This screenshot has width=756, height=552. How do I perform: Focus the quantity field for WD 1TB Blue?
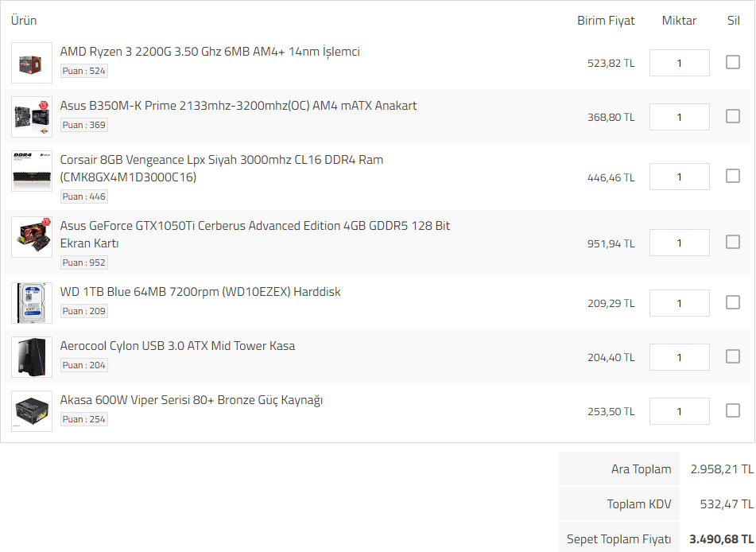point(680,303)
